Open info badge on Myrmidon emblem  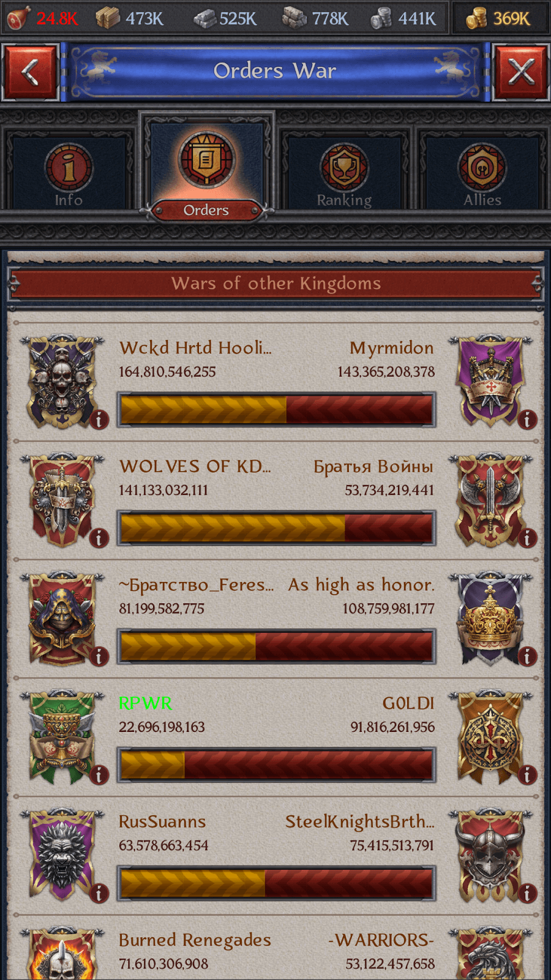coord(527,420)
